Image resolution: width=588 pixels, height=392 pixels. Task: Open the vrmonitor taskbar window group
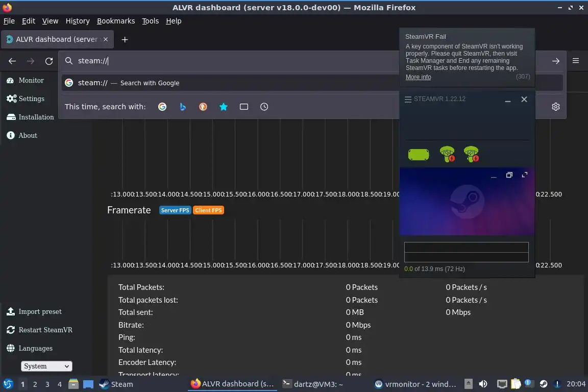415,384
